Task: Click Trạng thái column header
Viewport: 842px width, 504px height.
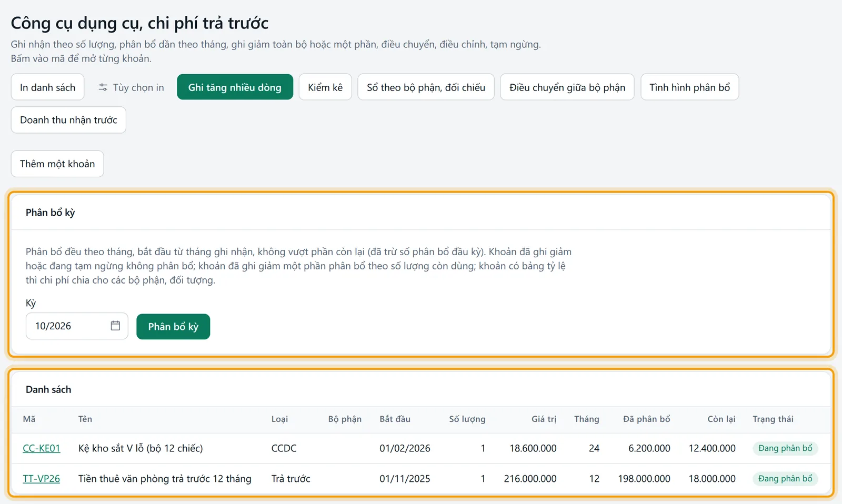Action: (773, 419)
